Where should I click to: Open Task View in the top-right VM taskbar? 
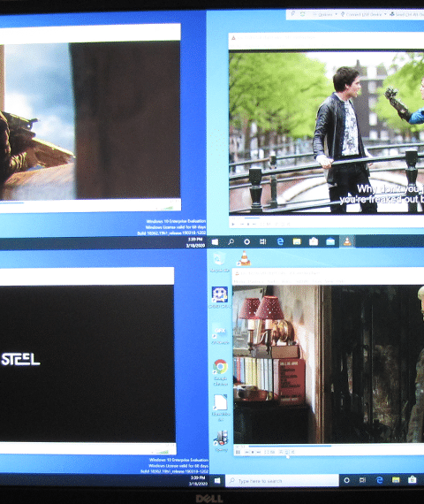[x=262, y=241]
